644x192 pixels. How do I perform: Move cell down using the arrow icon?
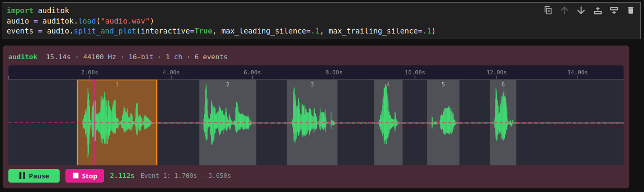[x=581, y=10]
